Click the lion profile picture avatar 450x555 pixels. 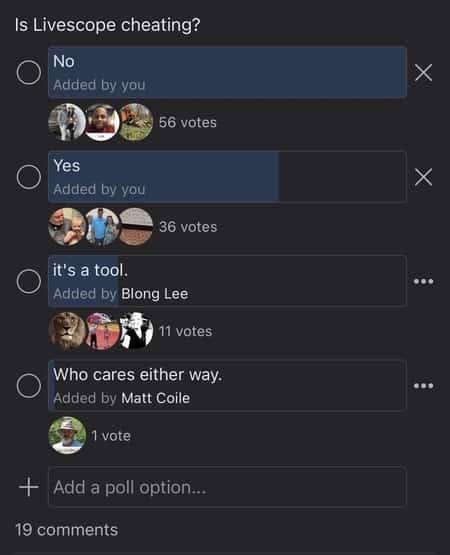click(x=67, y=331)
